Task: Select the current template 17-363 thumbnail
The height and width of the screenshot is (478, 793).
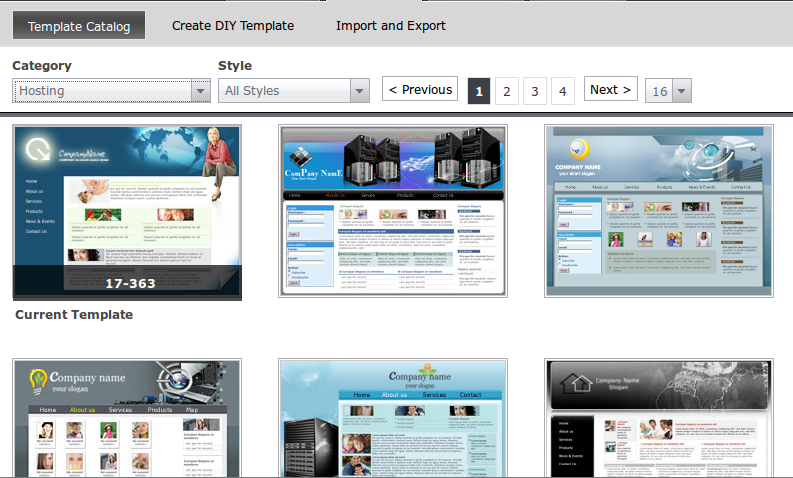Action: pyautogui.click(x=127, y=212)
